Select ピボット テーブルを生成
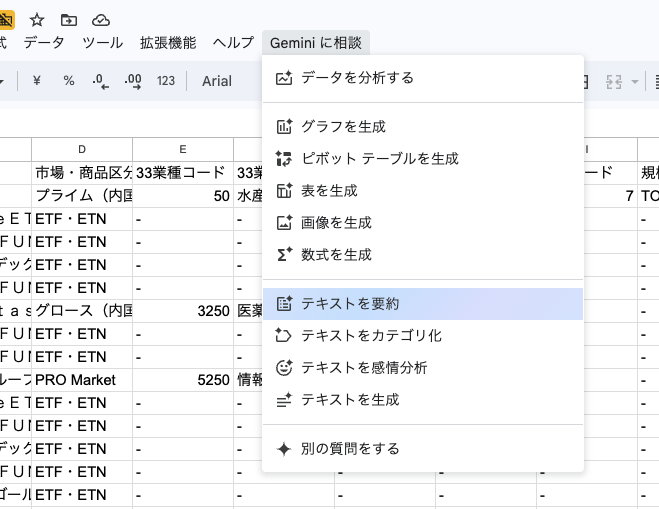The image size is (659, 509). click(x=423, y=158)
